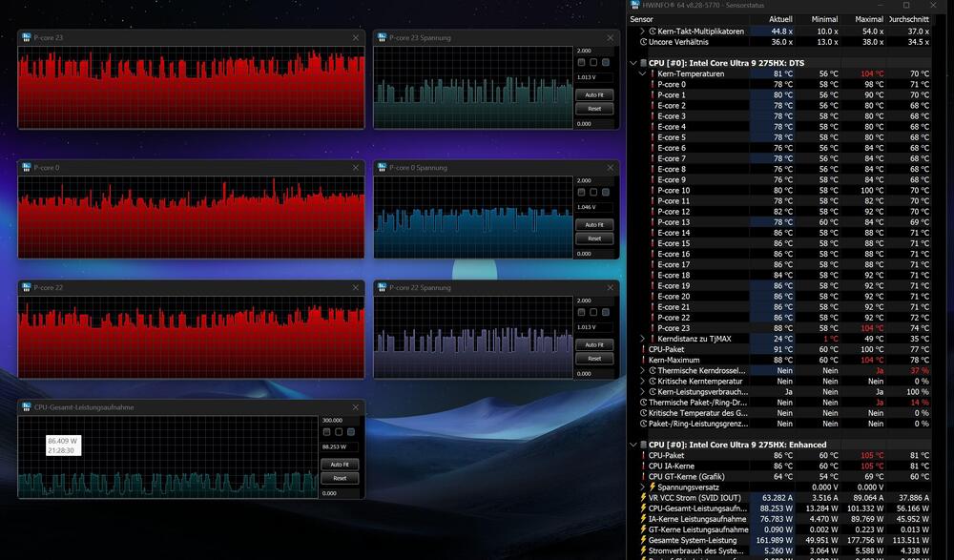Viewport: 954px width, 560px height.
Task: Click the chip icon of the CPU DTS group
Action: [643, 63]
